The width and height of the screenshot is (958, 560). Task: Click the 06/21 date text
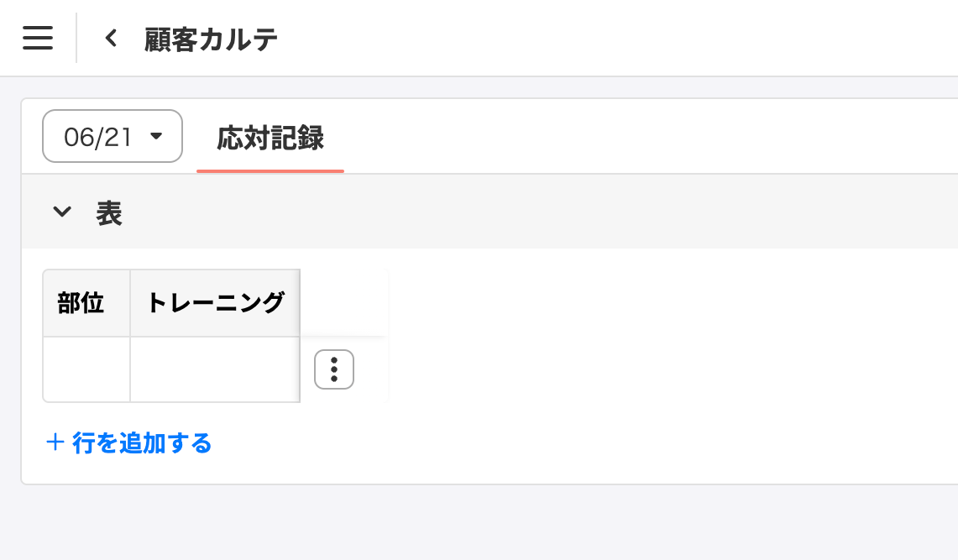(97, 137)
